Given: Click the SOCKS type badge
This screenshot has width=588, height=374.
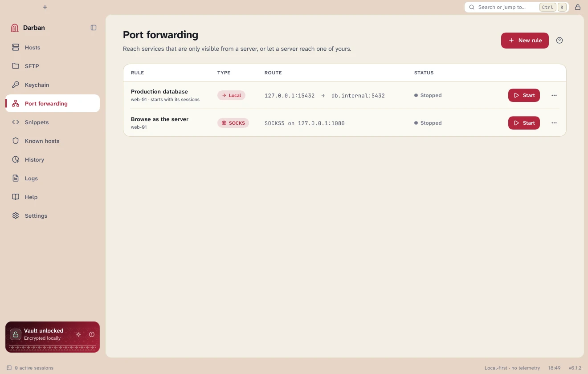Looking at the screenshot, I should point(233,123).
